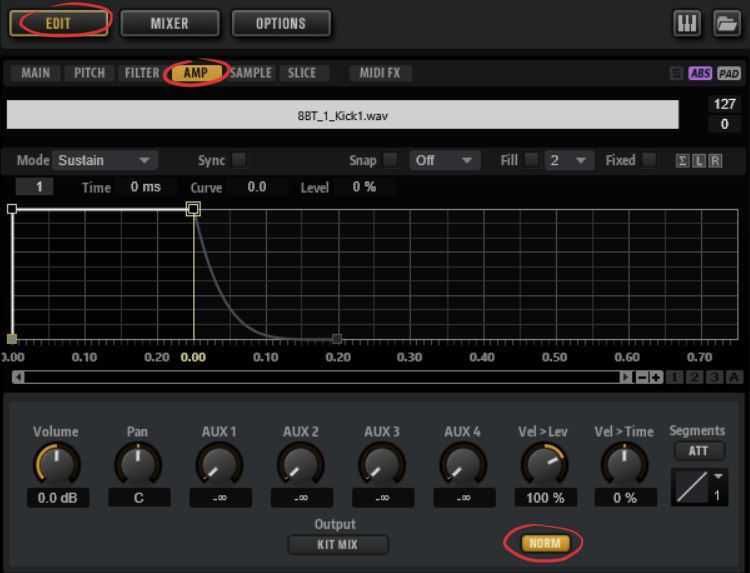
Task: Click the Vel > Lev 100 % value
Action: (545, 498)
